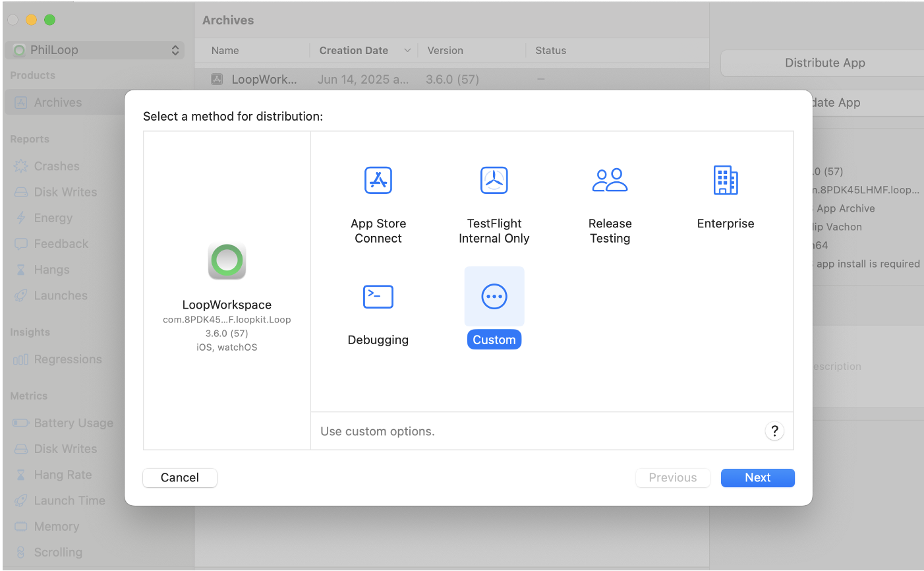Image resolution: width=924 pixels, height=571 pixels.
Task: Click the Status column header
Action: tap(551, 51)
